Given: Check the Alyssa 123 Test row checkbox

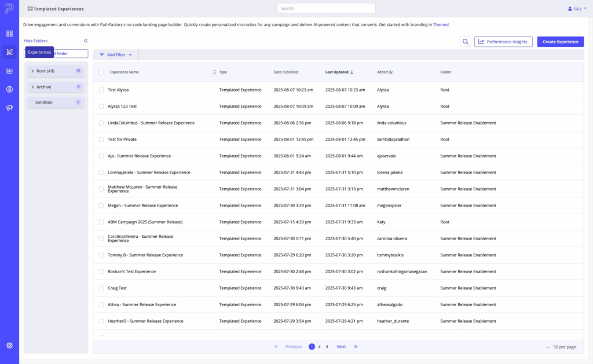Looking at the screenshot, I should (101, 106).
